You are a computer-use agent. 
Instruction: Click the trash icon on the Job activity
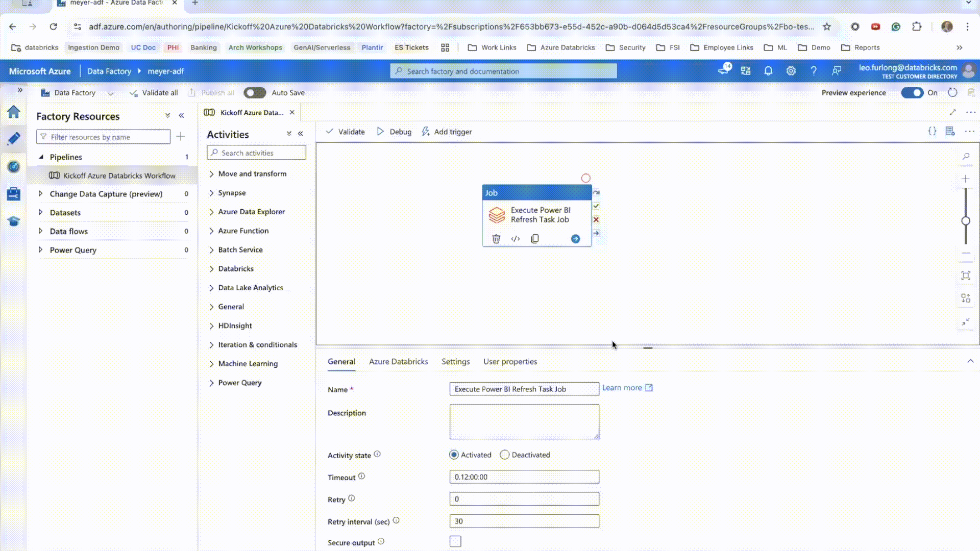click(x=496, y=239)
